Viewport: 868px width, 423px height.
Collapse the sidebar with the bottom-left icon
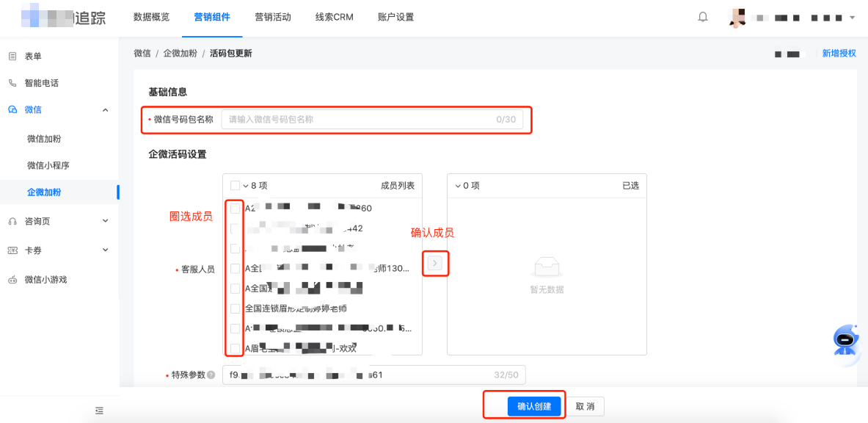click(99, 411)
